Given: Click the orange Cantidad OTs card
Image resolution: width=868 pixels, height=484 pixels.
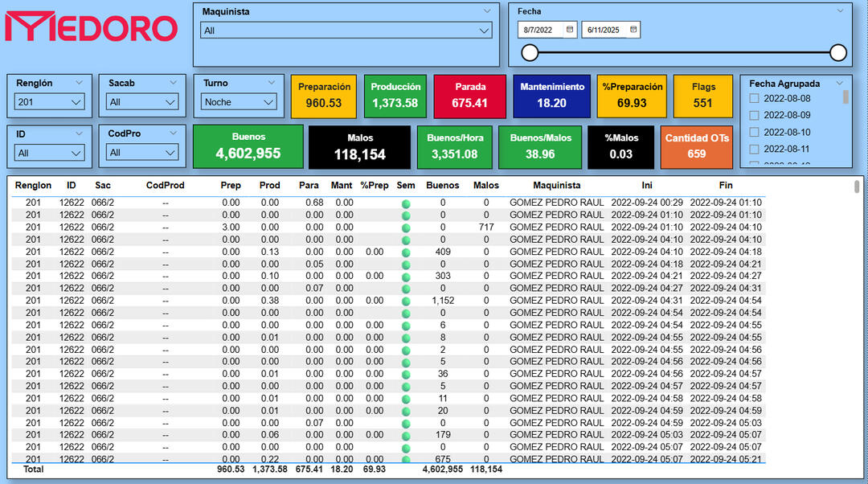Looking at the screenshot, I should coord(697,146).
